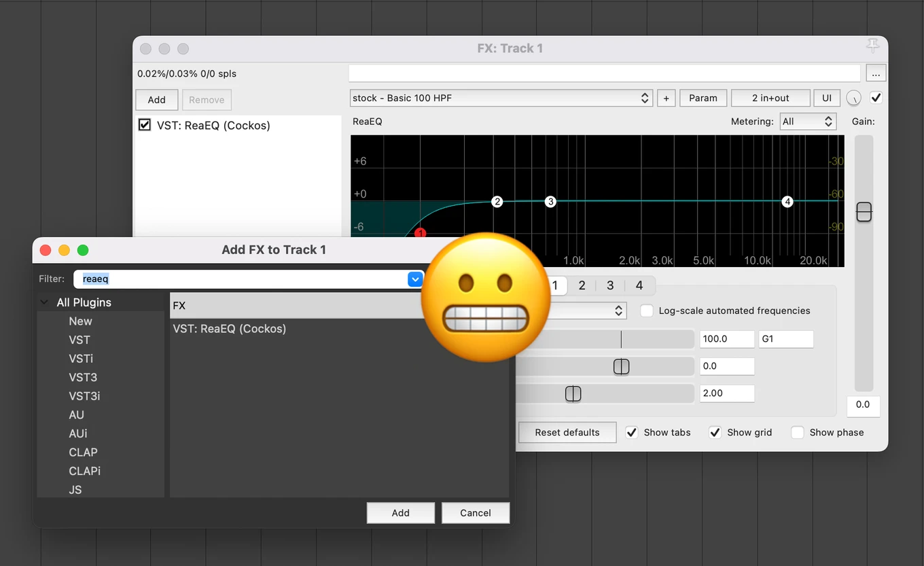Open the preset dropdown 'stock - Basic 100 HPF'

tap(501, 99)
